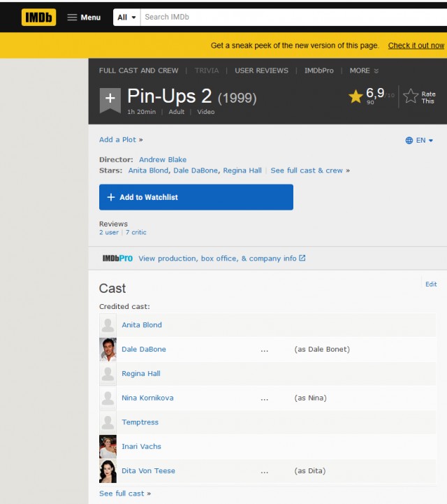Open the Trivia tab
This screenshot has height=504, width=447.
tap(207, 71)
